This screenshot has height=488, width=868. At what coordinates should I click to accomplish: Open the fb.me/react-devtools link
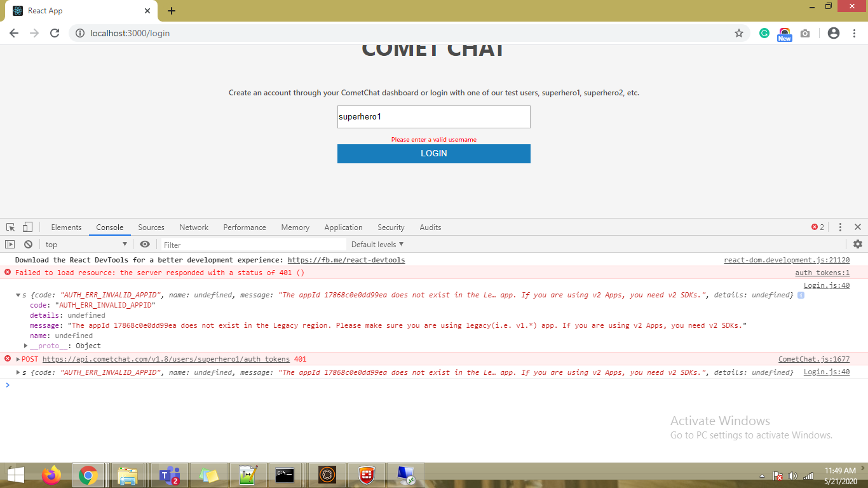346,260
